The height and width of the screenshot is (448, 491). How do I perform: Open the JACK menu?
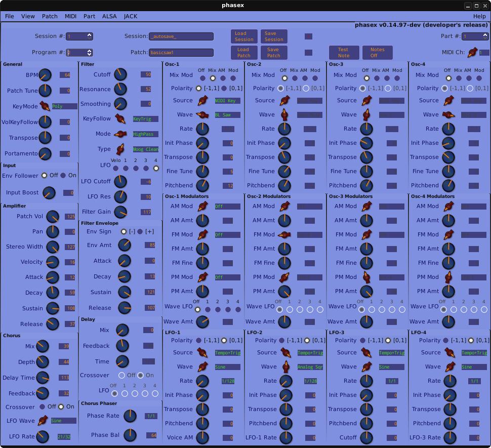click(130, 16)
